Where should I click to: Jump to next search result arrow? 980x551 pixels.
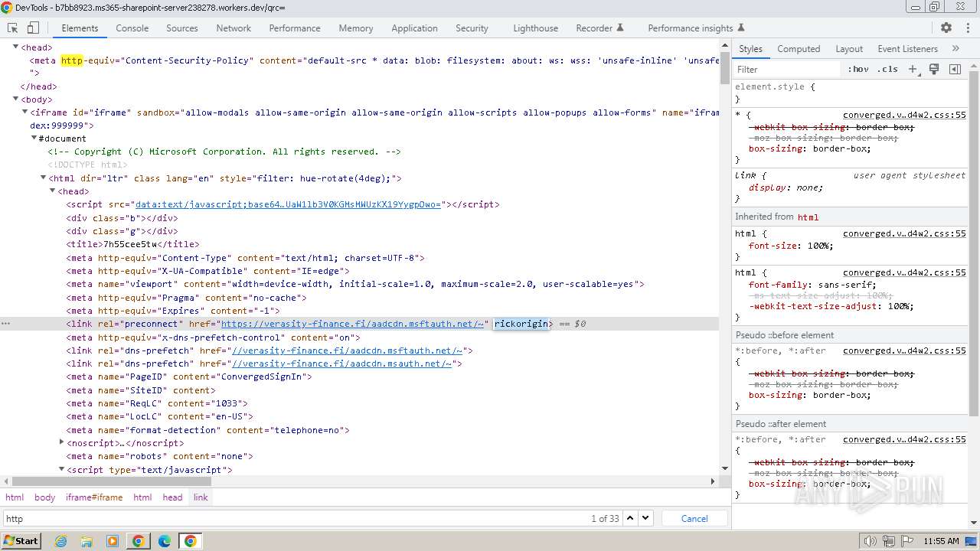pyautogui.click(x=646, y=518)
